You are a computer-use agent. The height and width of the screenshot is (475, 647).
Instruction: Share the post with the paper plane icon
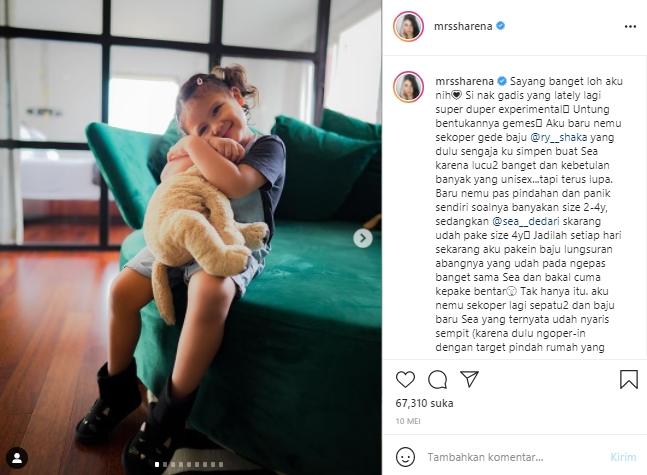(x=469, y=379)
